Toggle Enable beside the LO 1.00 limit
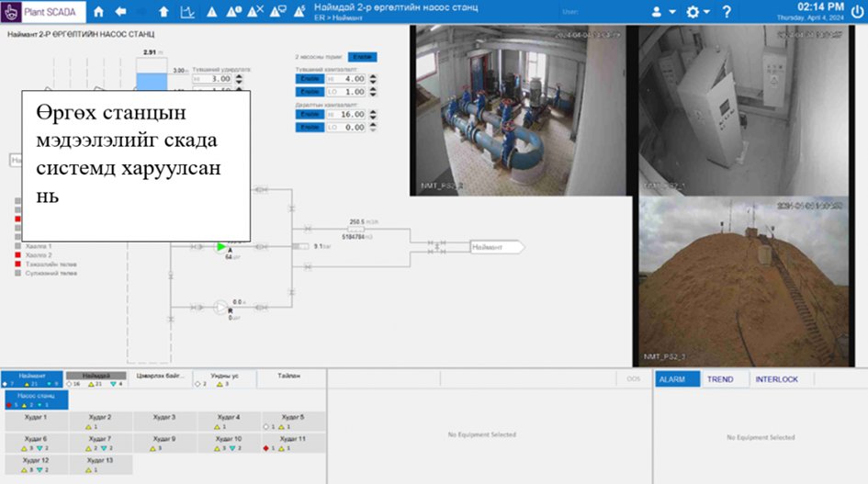 tap(310, 91)
